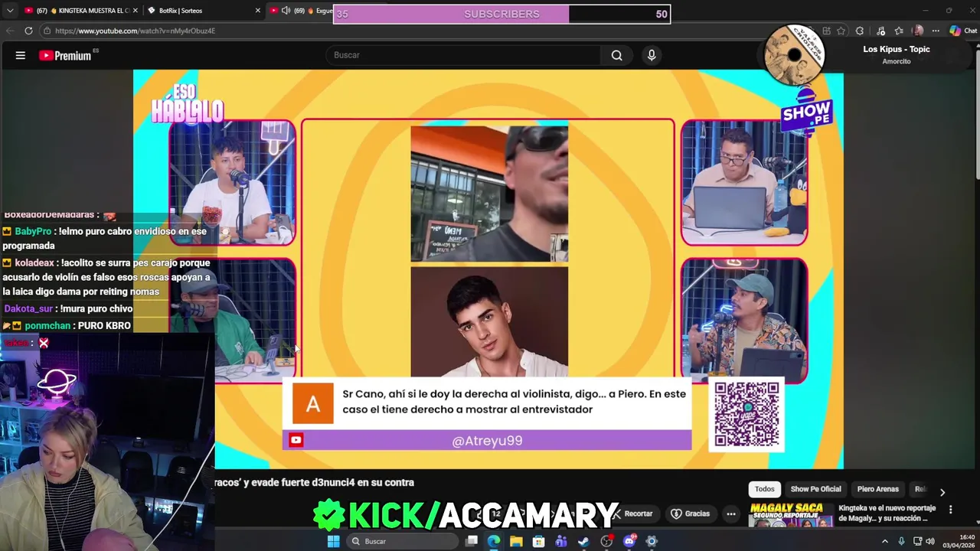View site info with the lock icon
The width and height of the screenshot is (980, 551).
[x=47, y=31]
